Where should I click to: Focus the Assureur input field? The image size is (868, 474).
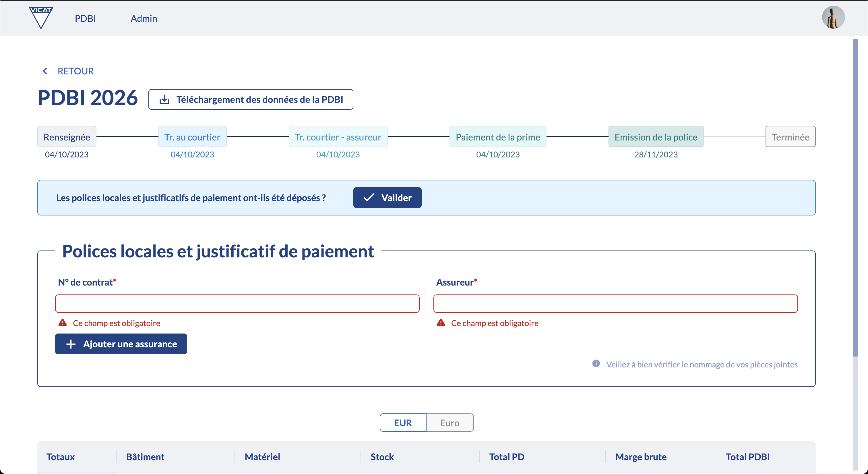tap(615, 304)
